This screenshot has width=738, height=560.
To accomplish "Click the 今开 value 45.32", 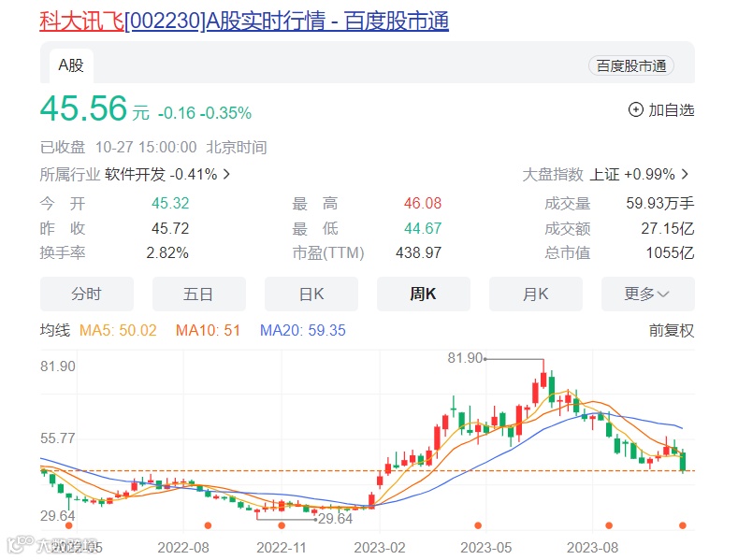I will click(170, 203).
